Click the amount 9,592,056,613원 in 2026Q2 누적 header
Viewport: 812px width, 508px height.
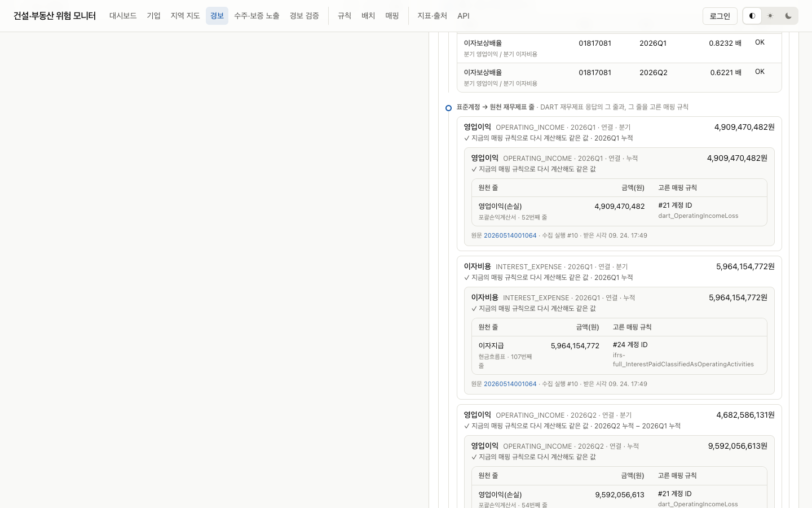click(x=738, y=446)
